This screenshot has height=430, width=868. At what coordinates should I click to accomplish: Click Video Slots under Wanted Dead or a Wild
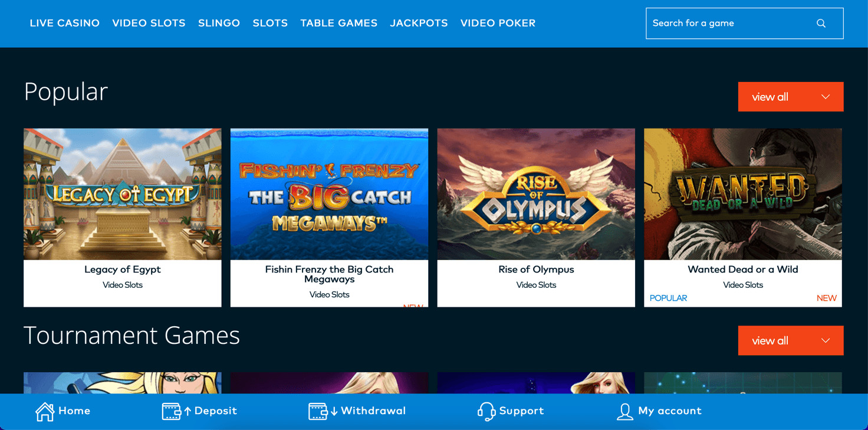[x=743, y=285]
